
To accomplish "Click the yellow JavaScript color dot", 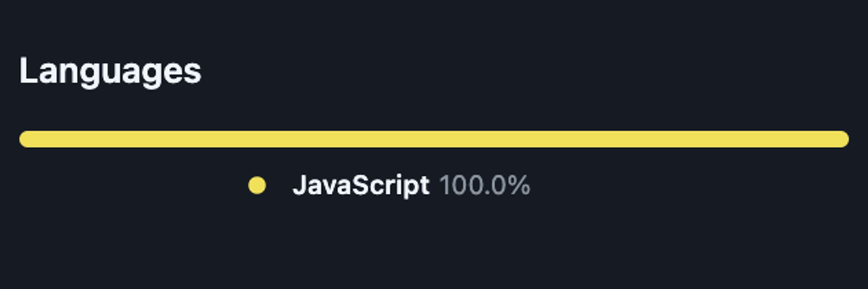I will pos(257,185).
